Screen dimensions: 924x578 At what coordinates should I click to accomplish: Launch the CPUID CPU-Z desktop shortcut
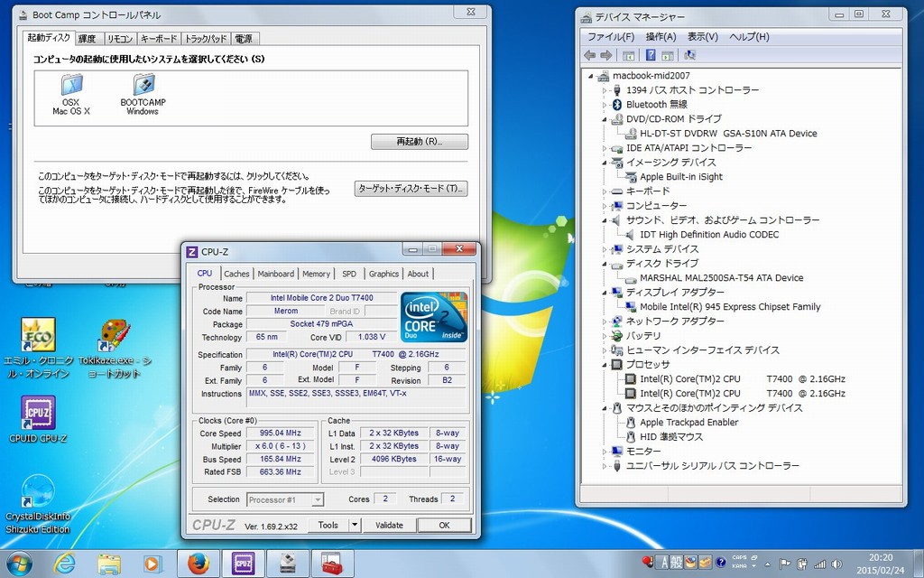click(38, 419)
